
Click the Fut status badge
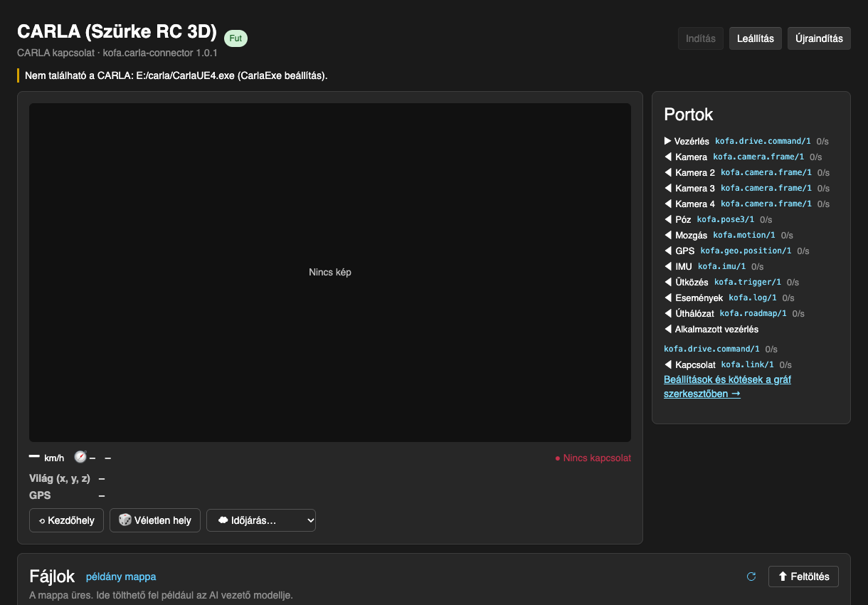tap(235, 38)
